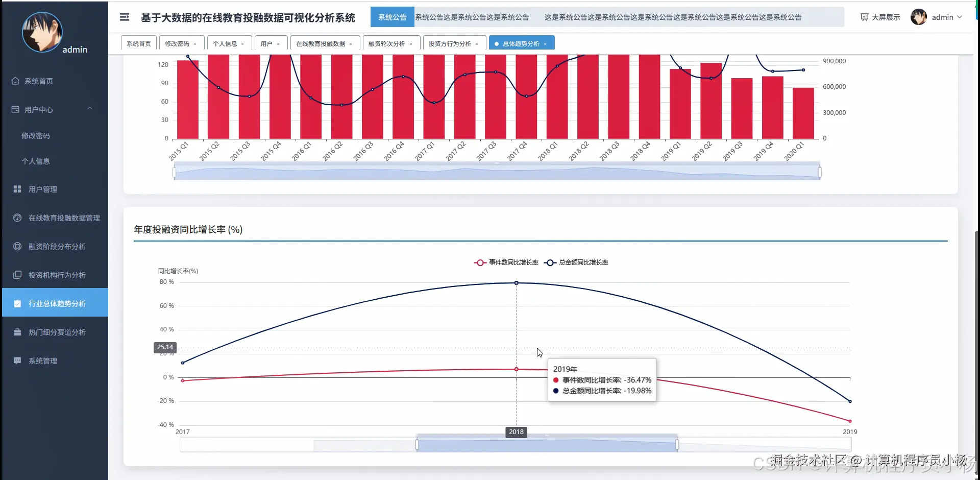
Task: Click the left handle of the yearly growth zoom slider
Action: [x=417, y=445]
